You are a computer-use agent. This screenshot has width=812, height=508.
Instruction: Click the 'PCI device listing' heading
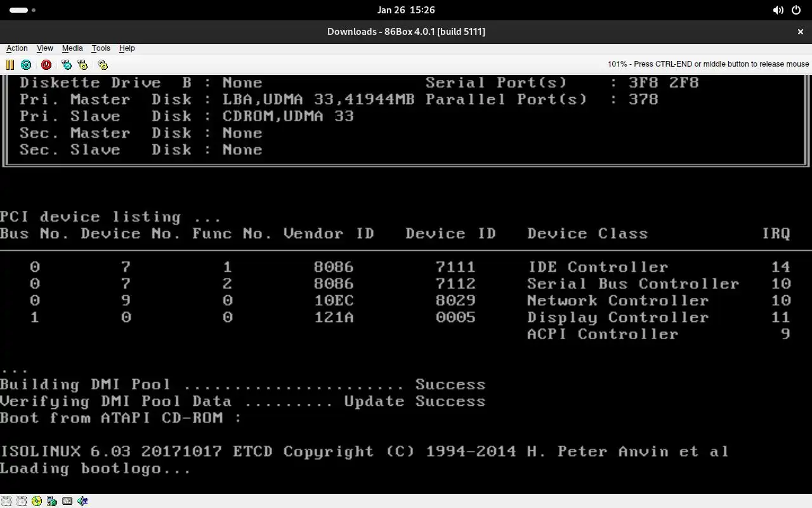[110, 217]
